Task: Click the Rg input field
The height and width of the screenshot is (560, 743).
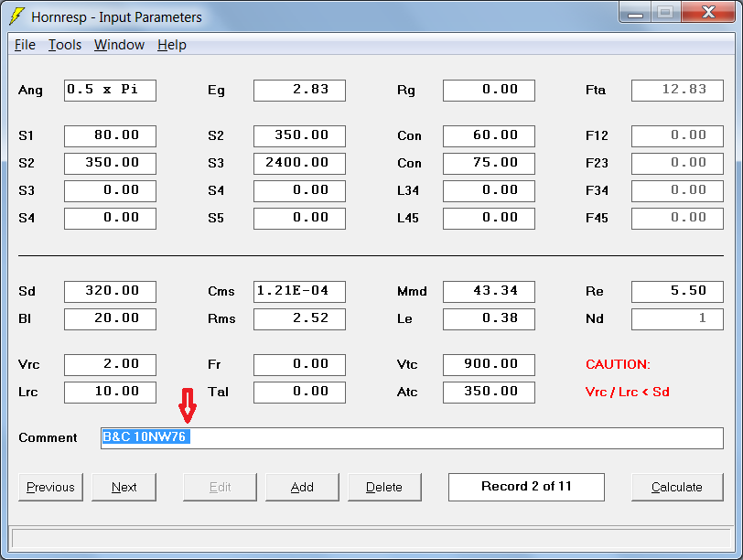Action: [489, 90]
